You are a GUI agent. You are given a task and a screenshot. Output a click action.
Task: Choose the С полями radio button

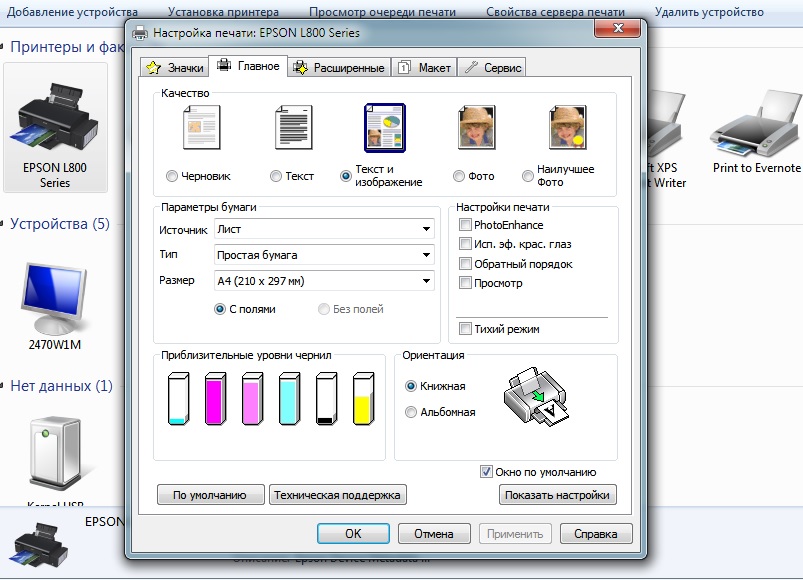[220, 309]
